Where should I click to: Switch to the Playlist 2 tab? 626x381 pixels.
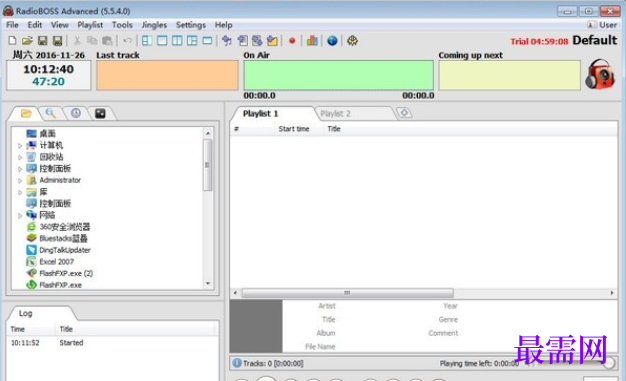pos(335,114)
